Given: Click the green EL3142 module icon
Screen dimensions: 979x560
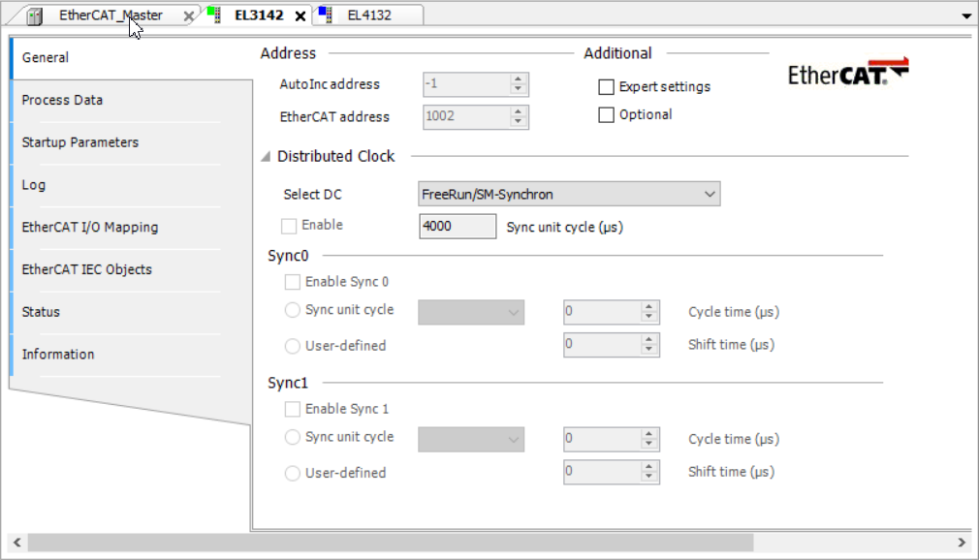Looking at the screenshot, I should click(214, 15).
